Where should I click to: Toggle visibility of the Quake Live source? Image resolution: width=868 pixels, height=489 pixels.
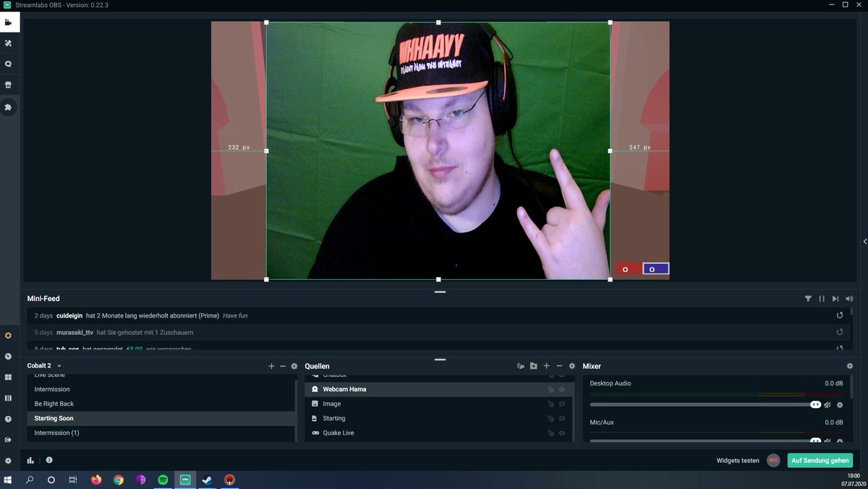[x=562, y=433]
